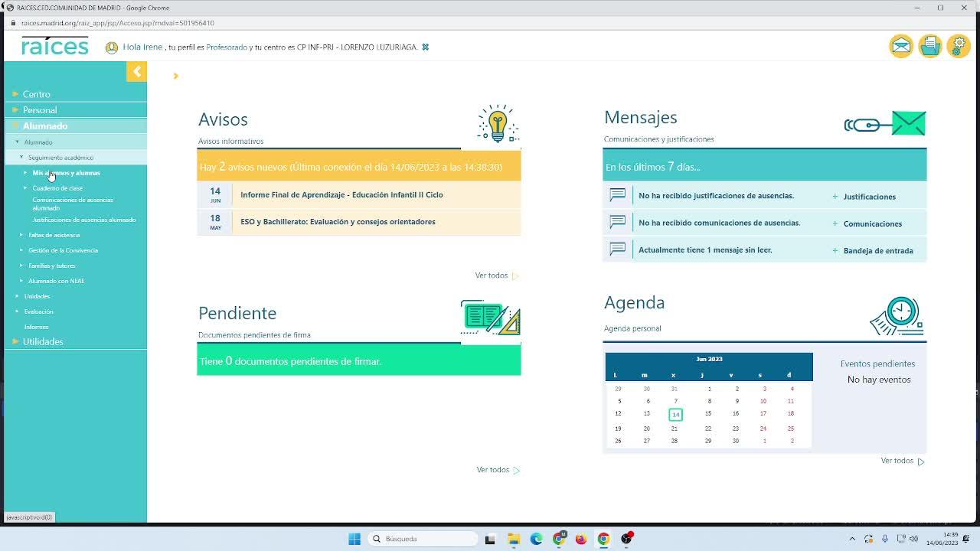The image size is (980, 551).
Task: Click the browser address bar URL
Action: pos(118,24)
